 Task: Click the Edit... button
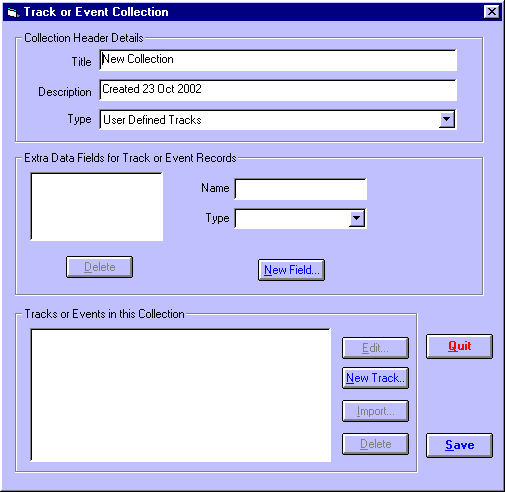[375, 348]
